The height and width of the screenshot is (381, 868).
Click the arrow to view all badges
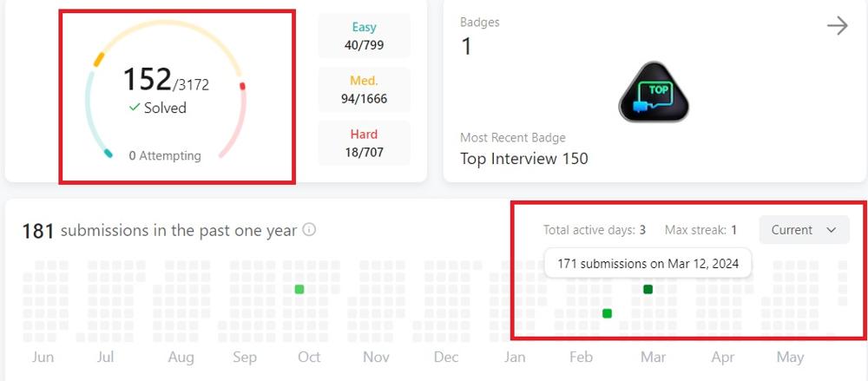coord(837,26)
